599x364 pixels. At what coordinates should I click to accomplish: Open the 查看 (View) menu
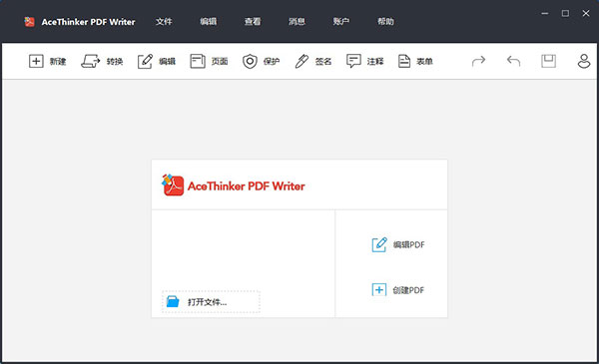pos(253,22)
